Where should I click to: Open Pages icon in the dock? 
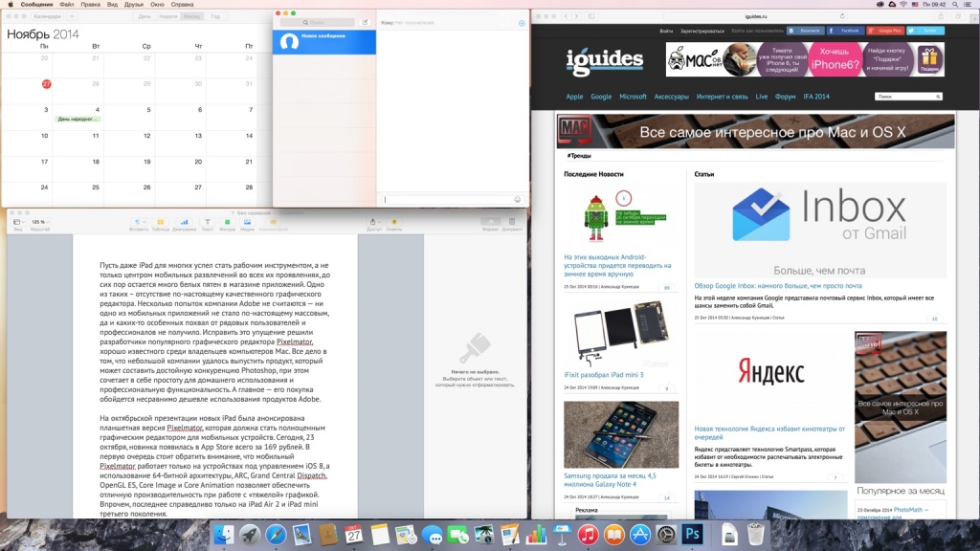pyautogui.click(x=510, y=535)
